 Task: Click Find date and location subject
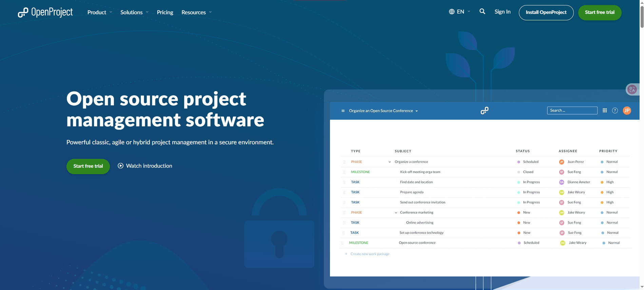(x=416, y=182)
